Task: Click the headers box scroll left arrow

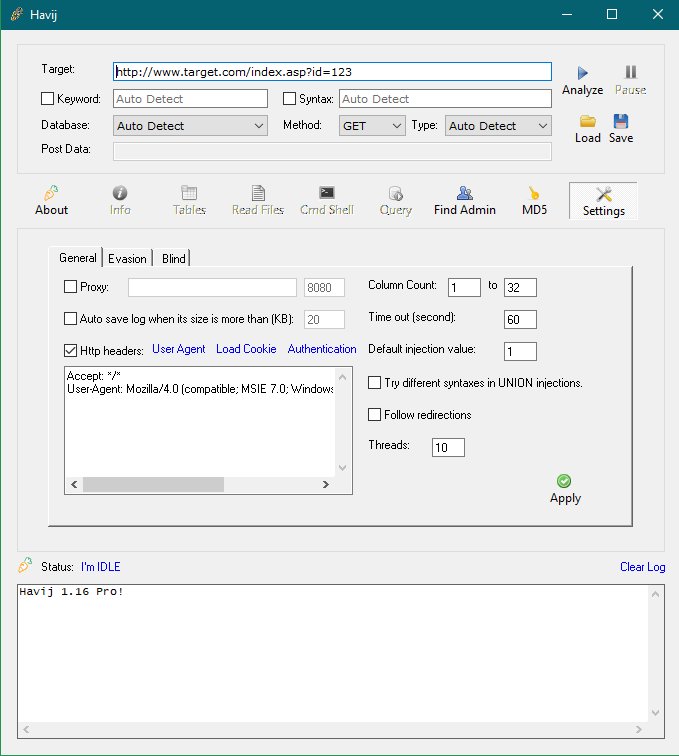Action: [74, 485]
